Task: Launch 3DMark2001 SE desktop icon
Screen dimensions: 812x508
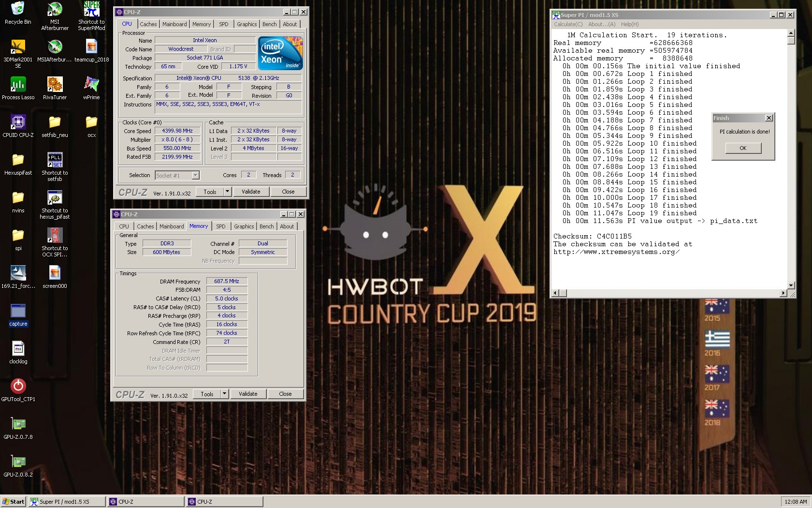Action: tap(18, 54)
